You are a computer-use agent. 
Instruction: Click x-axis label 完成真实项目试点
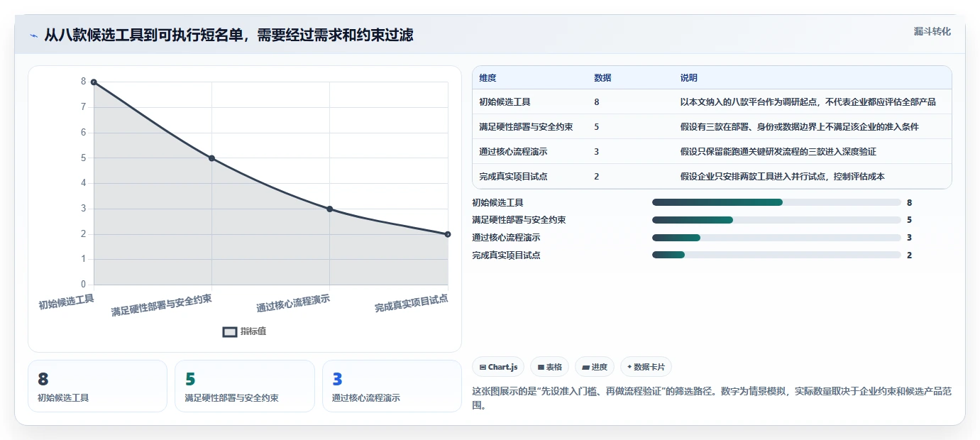[x=412, y=304]
